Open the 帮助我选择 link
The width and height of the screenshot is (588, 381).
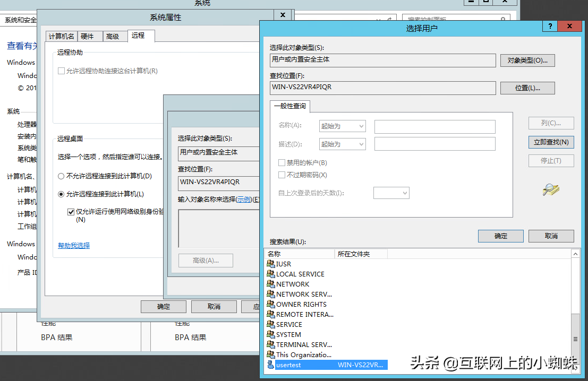(x=74, y=246)
